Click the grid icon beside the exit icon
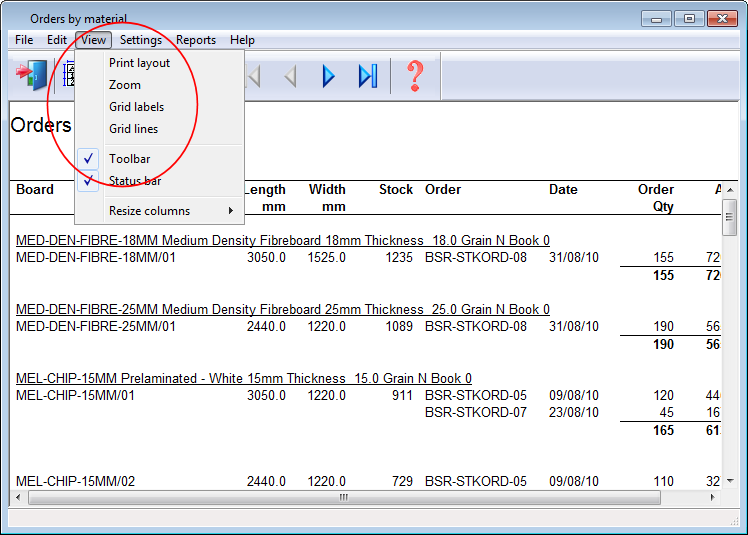 (69, 74)
